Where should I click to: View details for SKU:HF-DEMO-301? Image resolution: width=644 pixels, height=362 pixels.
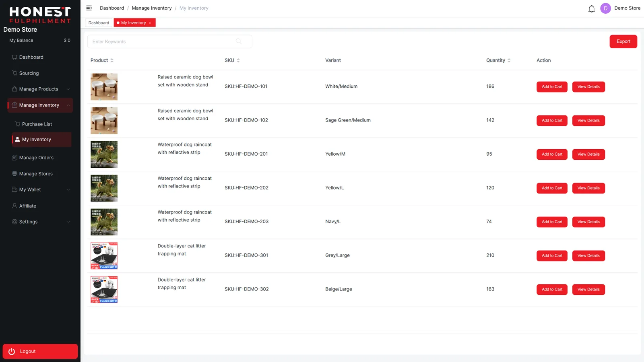pyautogui.click(x=588, y=256)
